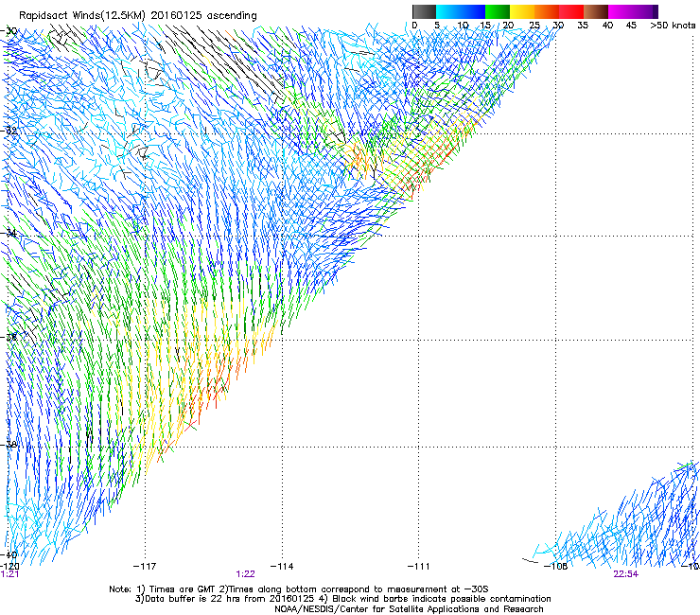Click the '45' legend scale label
Viewport: 700px width, 615px height.
tap(631, 25)
